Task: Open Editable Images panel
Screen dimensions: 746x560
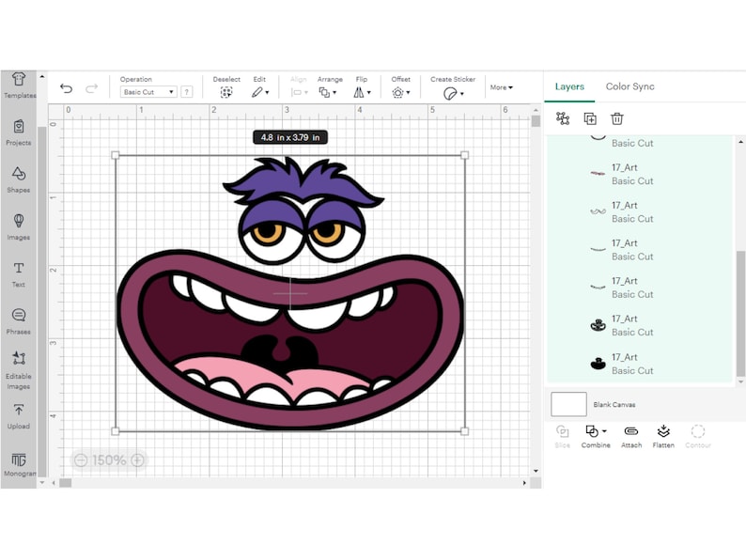Action: click(x=19, y=370)
